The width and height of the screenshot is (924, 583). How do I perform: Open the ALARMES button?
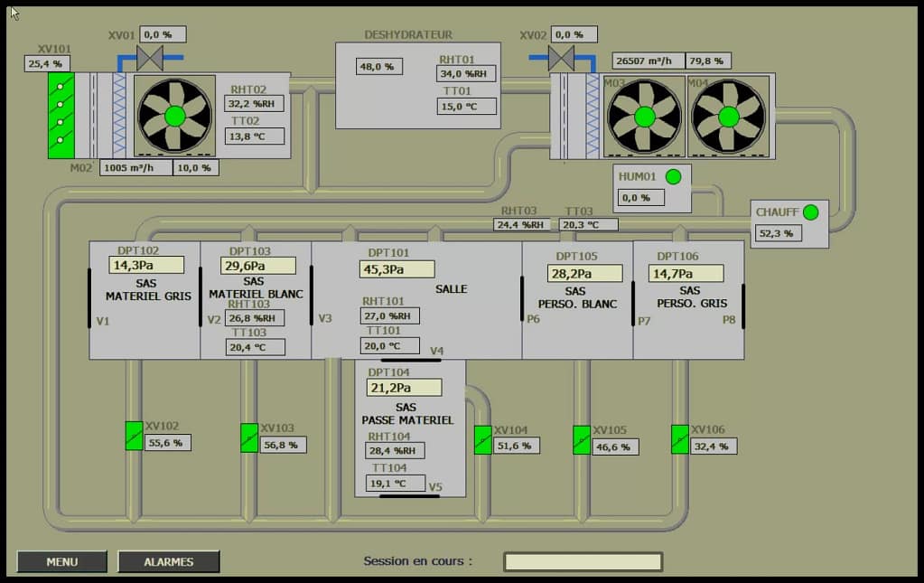coord(169,561)
